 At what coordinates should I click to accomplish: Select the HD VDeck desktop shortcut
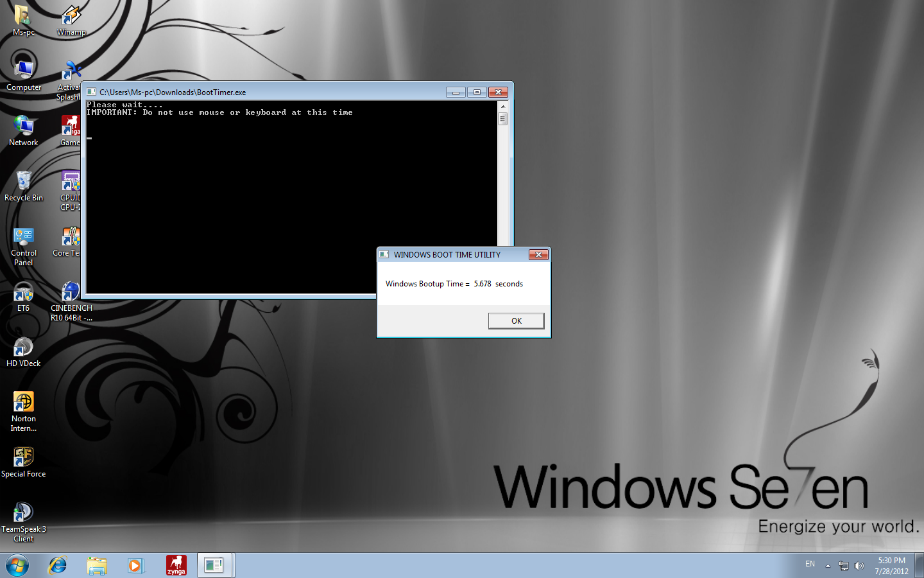(24, 352)
